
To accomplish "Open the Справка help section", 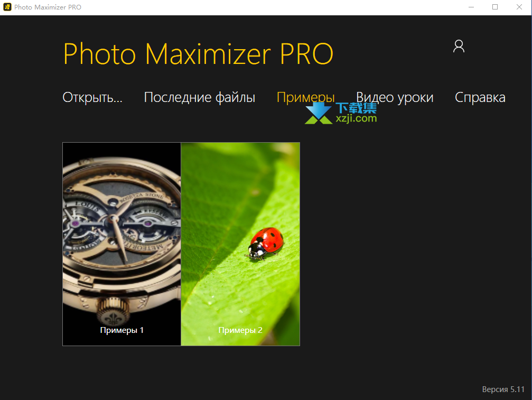I will (x=480, y=98).
